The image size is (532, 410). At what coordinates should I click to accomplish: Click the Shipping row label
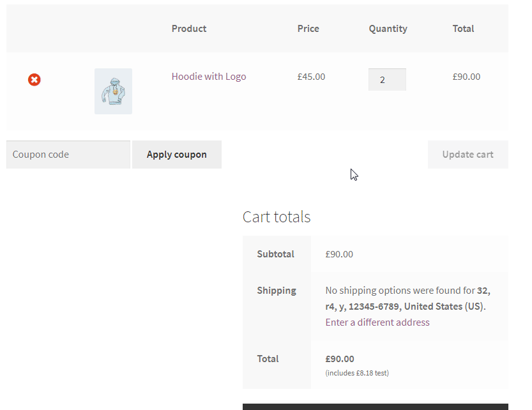277,290
